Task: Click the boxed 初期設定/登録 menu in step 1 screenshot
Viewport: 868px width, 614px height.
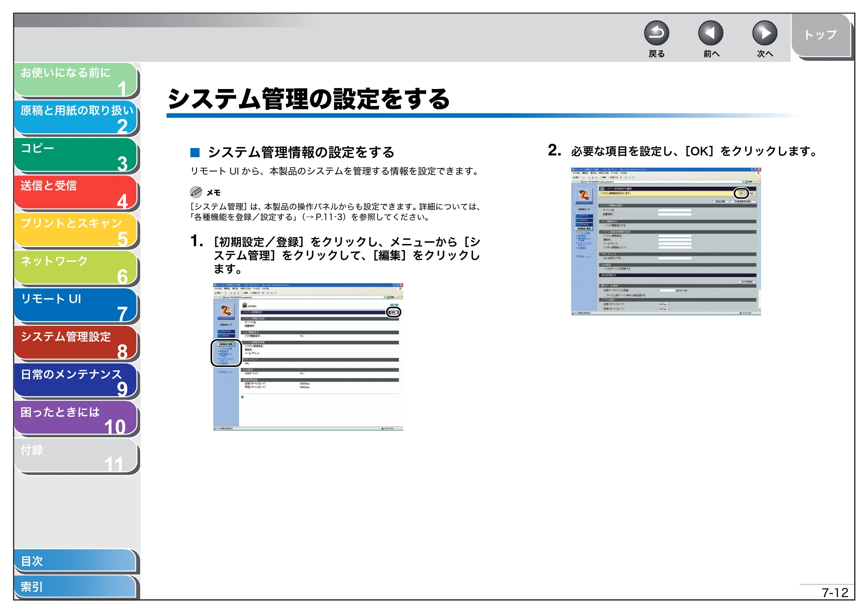Action: click(x=226, y=353)
